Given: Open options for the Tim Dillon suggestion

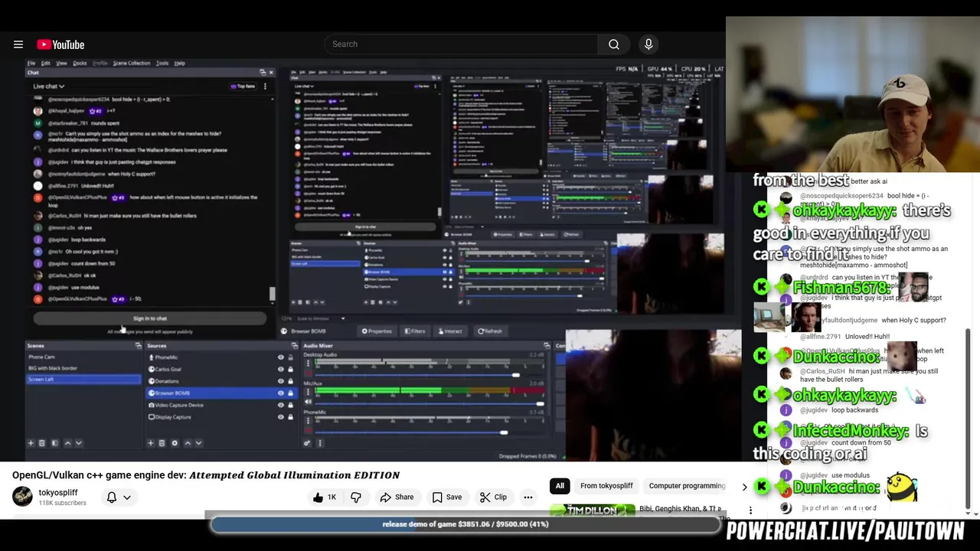Looking at the screenshot, I should click(x=750, y=510).
